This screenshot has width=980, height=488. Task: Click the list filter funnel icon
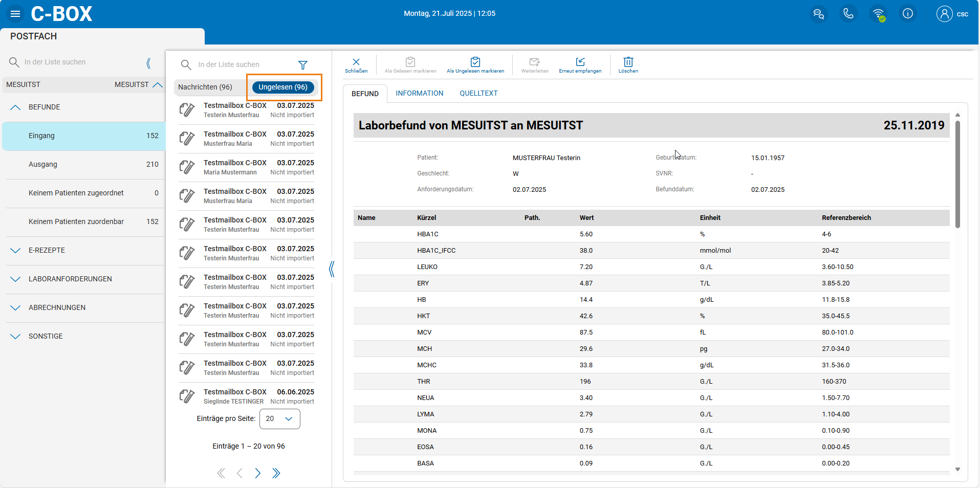pyautogui.click(x=303, y=65)
